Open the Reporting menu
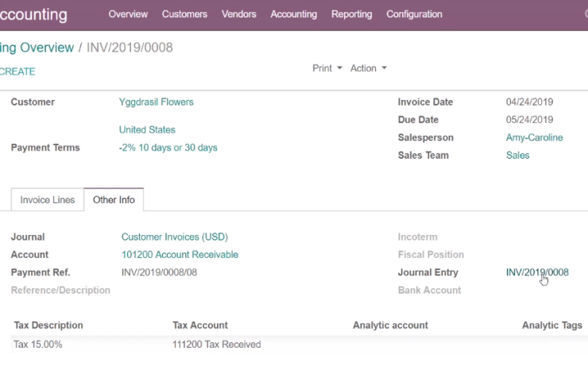 352,14
